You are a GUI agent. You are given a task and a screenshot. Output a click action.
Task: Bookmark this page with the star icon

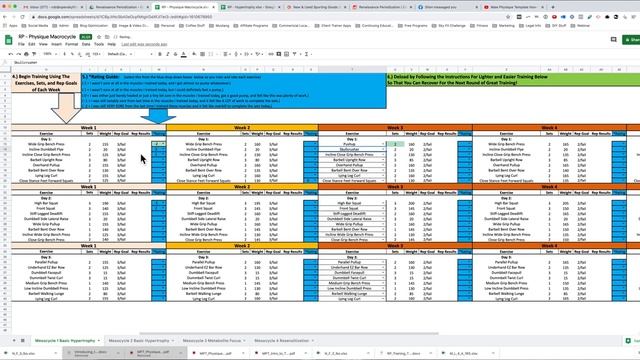(x=508, y=17)
